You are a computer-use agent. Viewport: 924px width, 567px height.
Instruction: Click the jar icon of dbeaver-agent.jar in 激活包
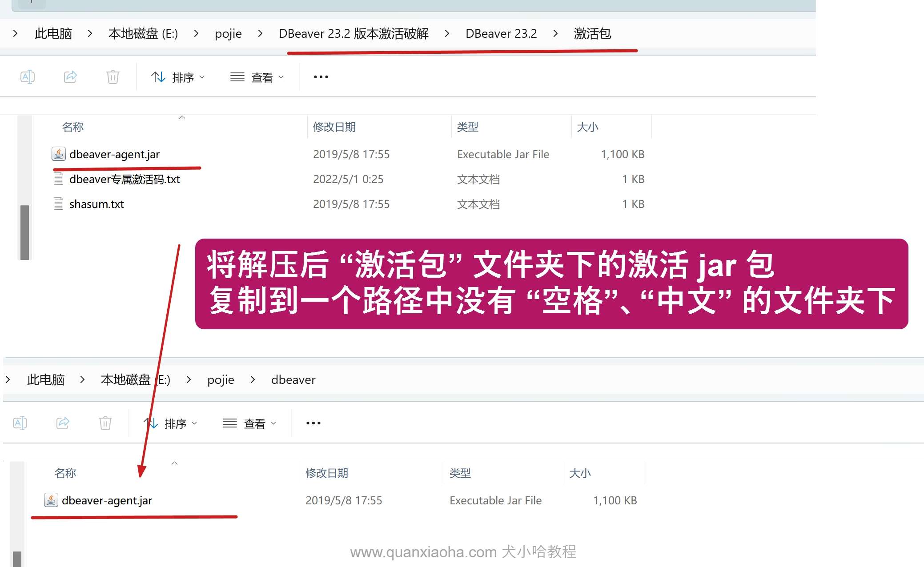click(58, 154)
